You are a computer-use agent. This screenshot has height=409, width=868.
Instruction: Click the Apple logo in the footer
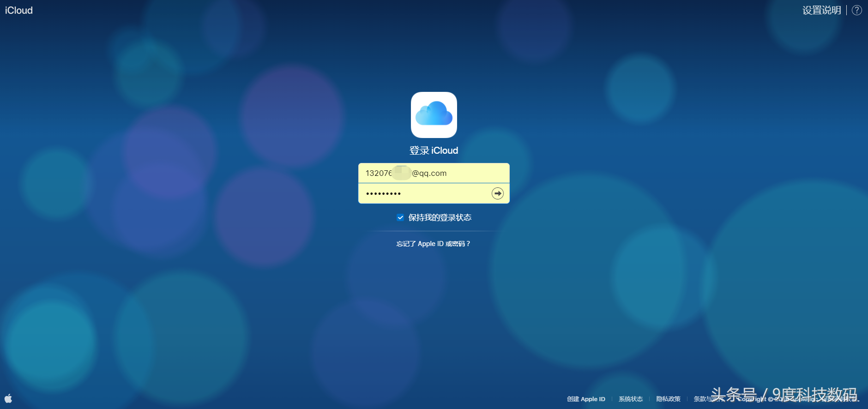click(8, 398)
